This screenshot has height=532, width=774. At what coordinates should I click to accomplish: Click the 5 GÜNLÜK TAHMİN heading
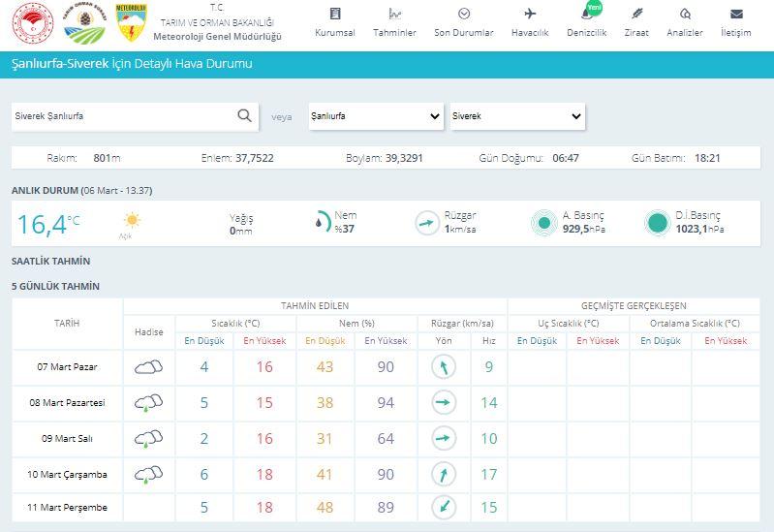click(56, 287)
